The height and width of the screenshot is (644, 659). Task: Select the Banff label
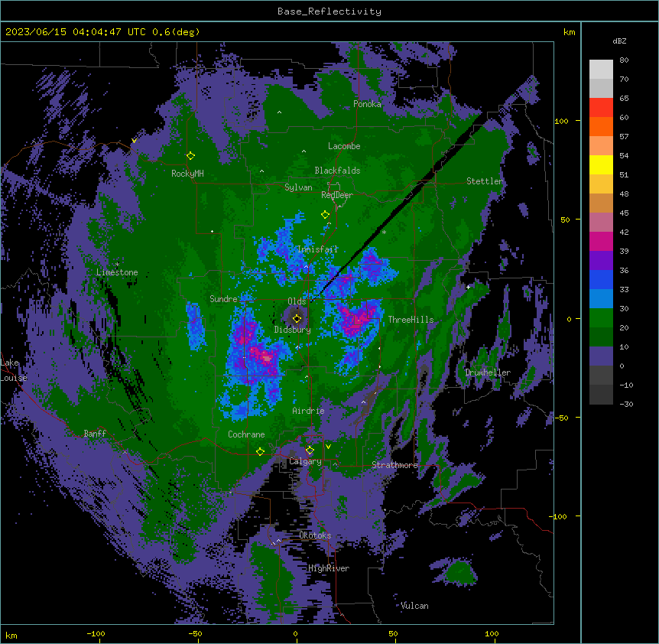pos(95,434)
